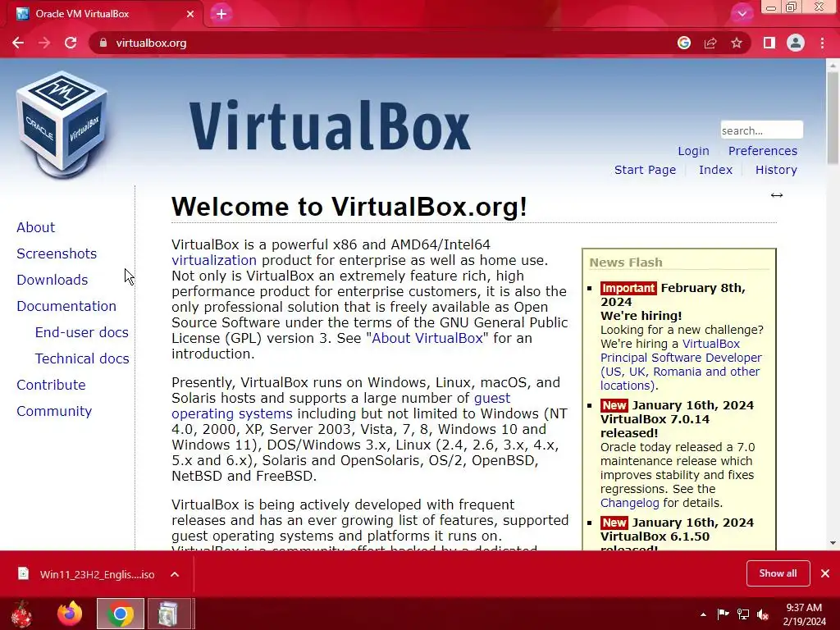Viewport: 840px width, 630px height.
Task: Click the VirtualBox cube logo
Action: (62, 125)
